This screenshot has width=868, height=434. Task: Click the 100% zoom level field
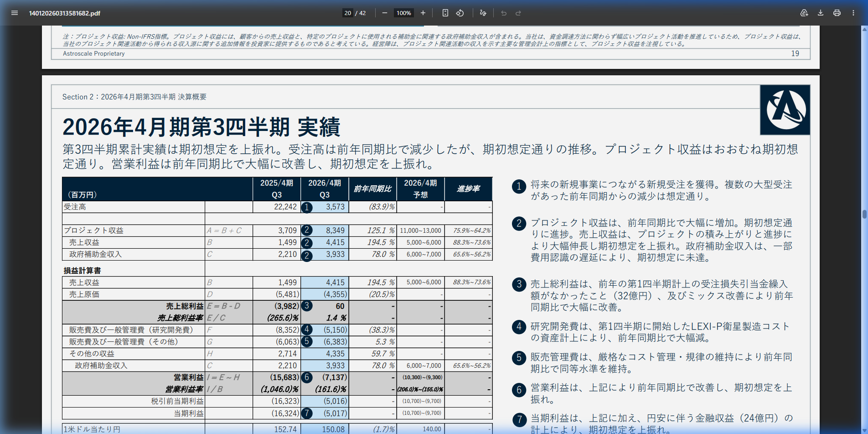pyautogui.click(x=403, y=13)
